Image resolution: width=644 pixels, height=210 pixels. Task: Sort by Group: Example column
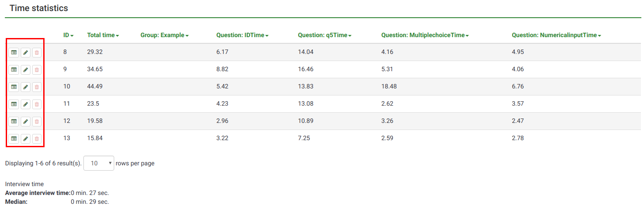(x=164, y=35)
